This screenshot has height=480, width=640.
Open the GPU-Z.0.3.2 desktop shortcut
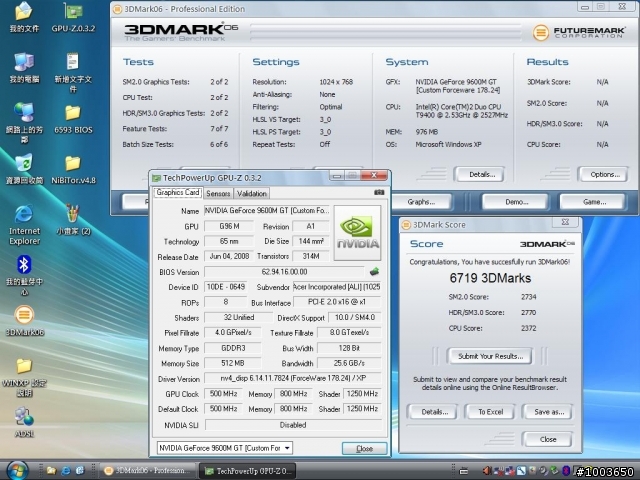click(x=73, y=17)
